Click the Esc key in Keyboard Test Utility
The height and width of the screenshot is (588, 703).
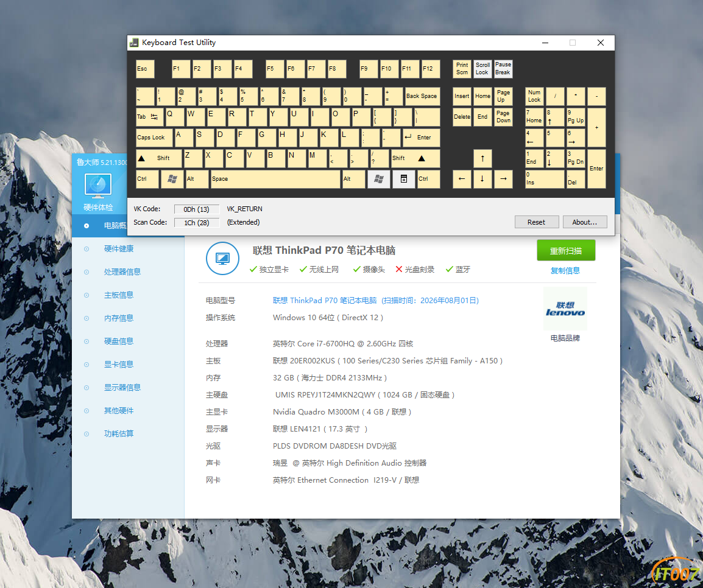(x=145, y=69)
